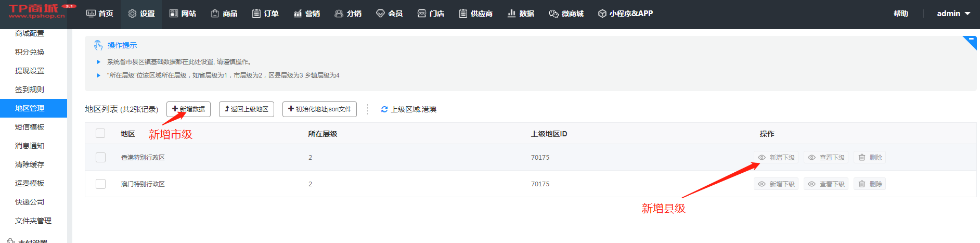Check the box for 香港特别行政区

100,157
